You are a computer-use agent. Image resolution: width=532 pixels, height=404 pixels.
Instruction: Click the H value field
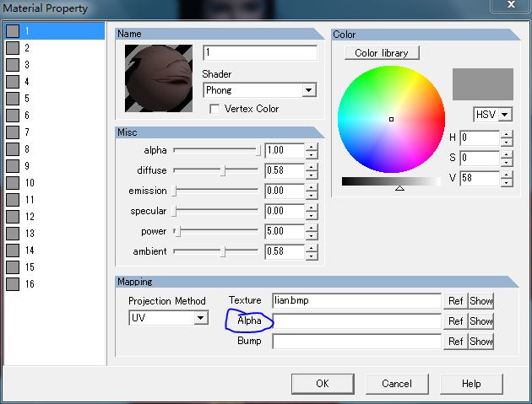coord(480,137)
